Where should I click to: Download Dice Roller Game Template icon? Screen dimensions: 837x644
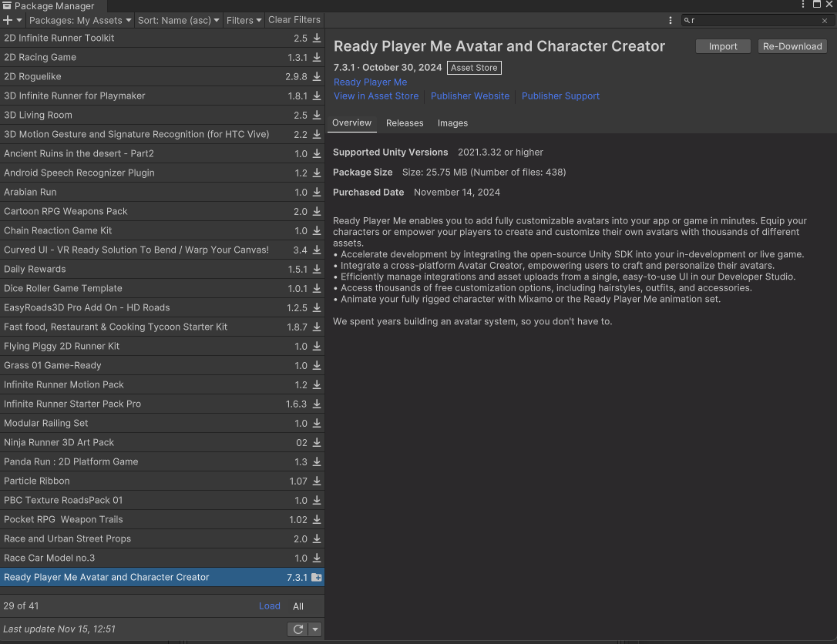coord(317,288)
